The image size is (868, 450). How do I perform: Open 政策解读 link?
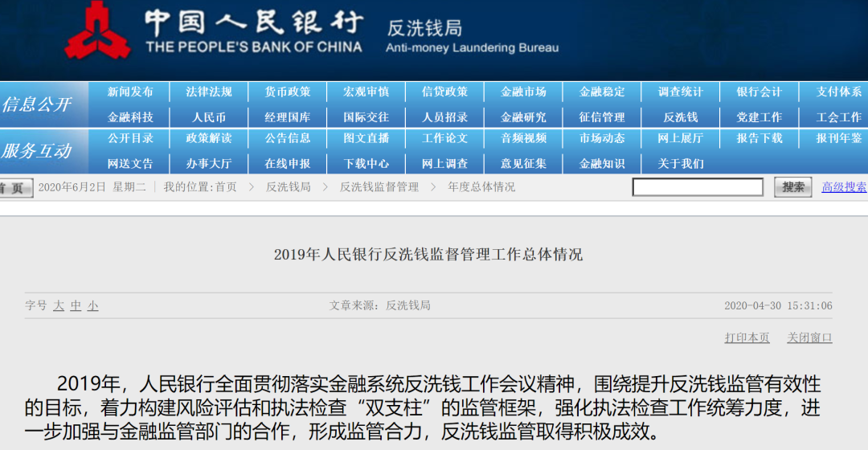[x=209, y=138]
